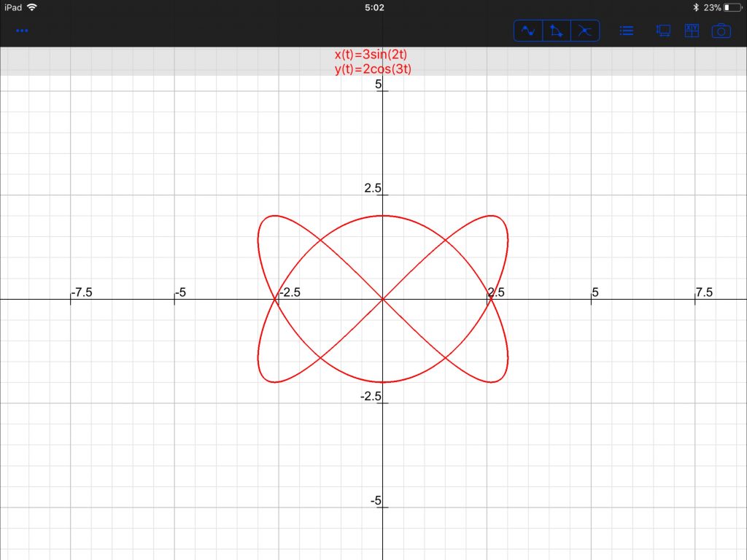Viewport: 747px width, 560px height.
Task: Tap the 5:02 clock in the status bar
Action: point(374,7)
